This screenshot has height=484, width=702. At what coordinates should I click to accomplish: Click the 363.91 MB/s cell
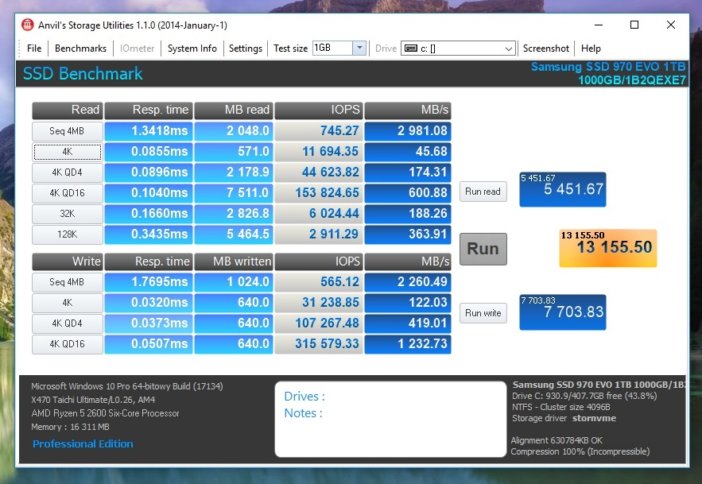pyautogui.click(x=408, y=234)
